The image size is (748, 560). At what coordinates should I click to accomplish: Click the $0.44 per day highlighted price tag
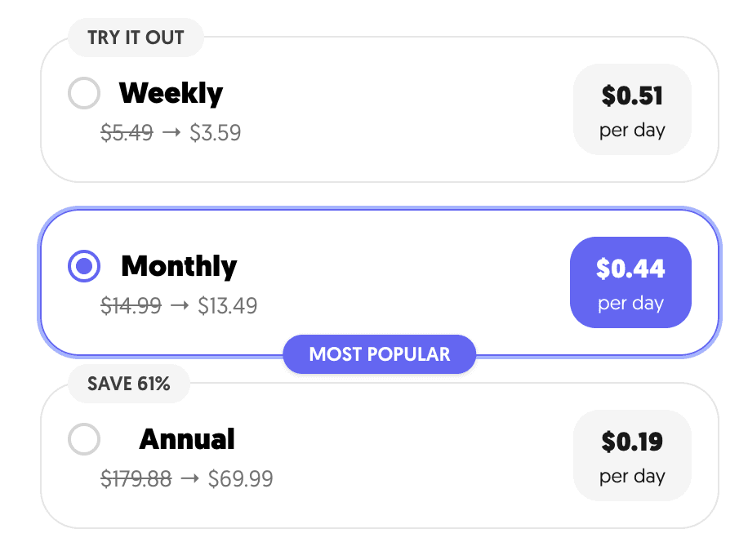pyautogui.click(x=630, y=282)
